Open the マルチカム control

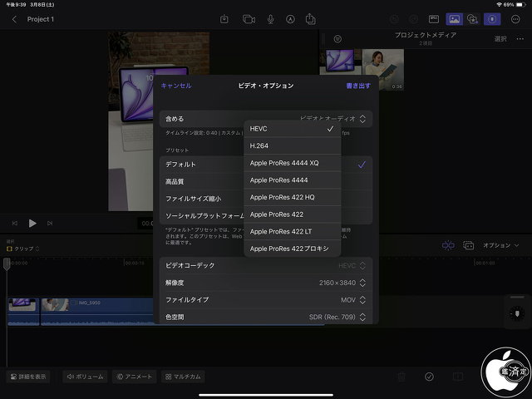[x=183, y=377]
